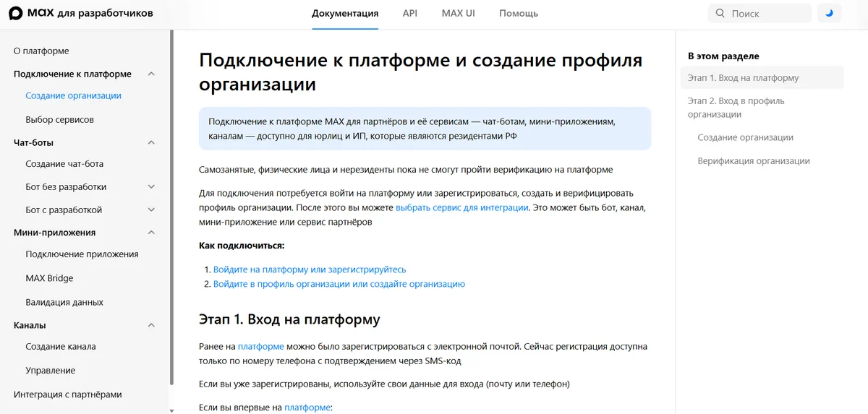The image size is (868, 414).
Task: Jump to Верификация организации anchor
Action: pyautogui.click(x=754, y=161)
